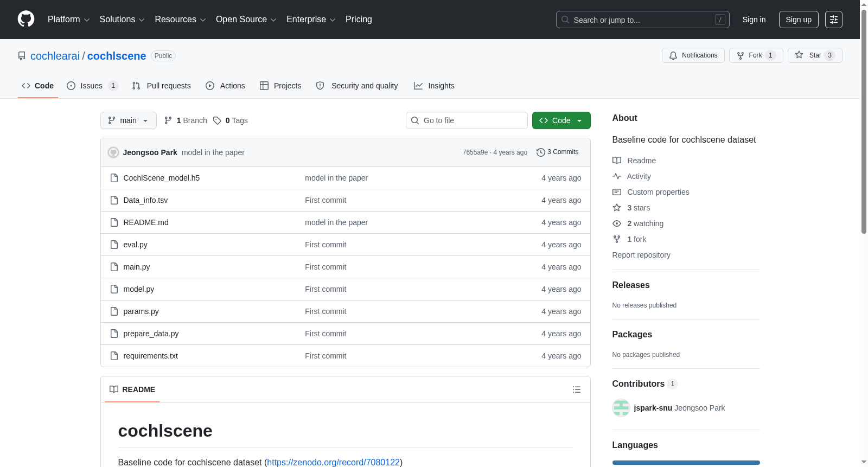Click the fork icon beside 1 fork
The width and height of the screenshot is (868, 467).
617,239
